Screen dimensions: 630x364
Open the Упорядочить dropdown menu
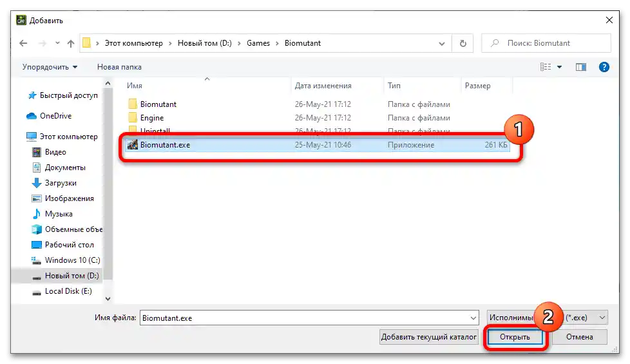coord(50,67)
